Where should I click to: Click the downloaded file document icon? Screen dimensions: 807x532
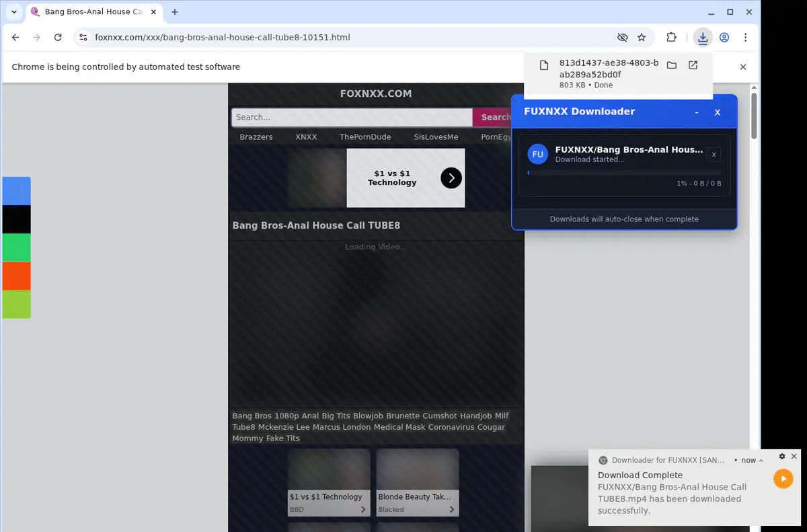[x=544, y=65]
